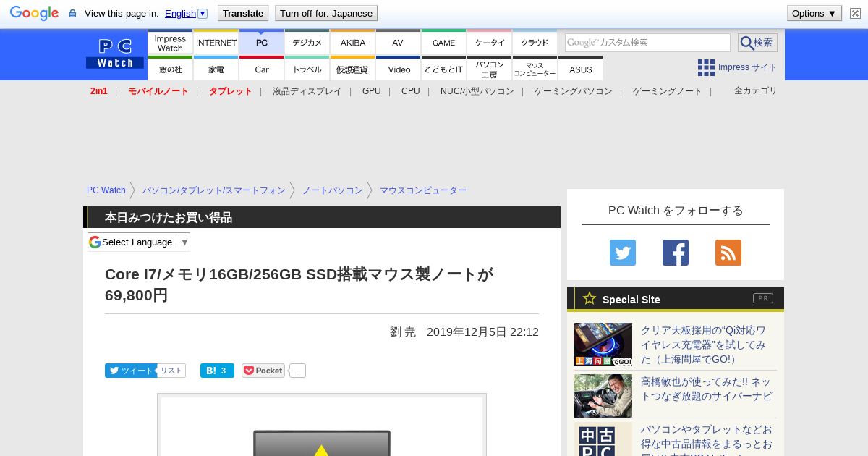Go to the GPU category
Screen dimensions: 868x456
click(371, 91)
